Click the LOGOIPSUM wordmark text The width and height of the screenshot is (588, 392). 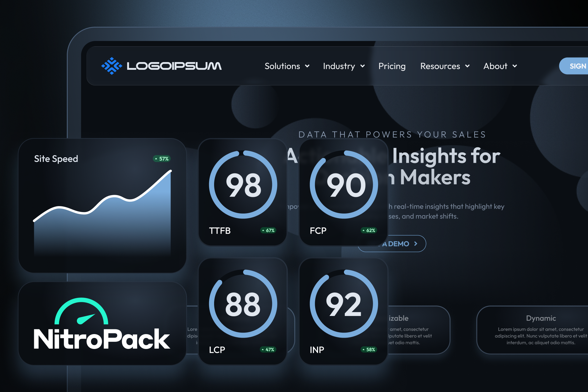click(174, 66)
